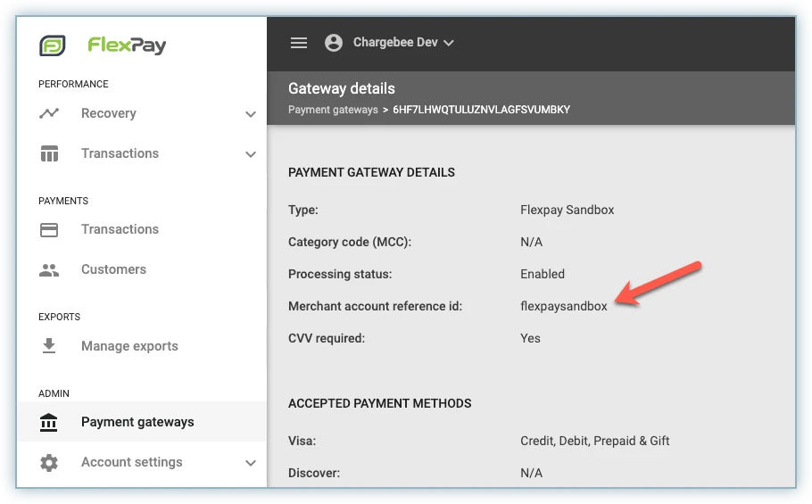Open the hamburger menu
This screenshot has height=504, width=812.
[299, 43]
